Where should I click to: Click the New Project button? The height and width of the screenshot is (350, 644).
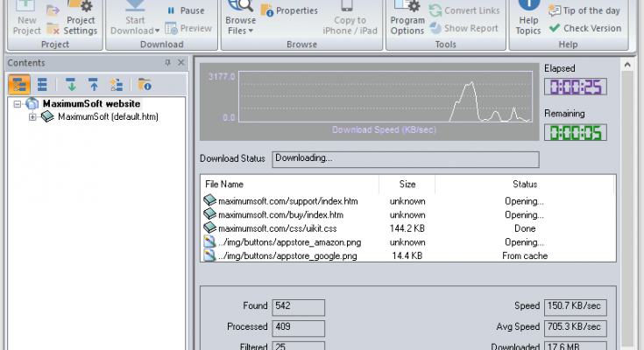click(26, 18)
